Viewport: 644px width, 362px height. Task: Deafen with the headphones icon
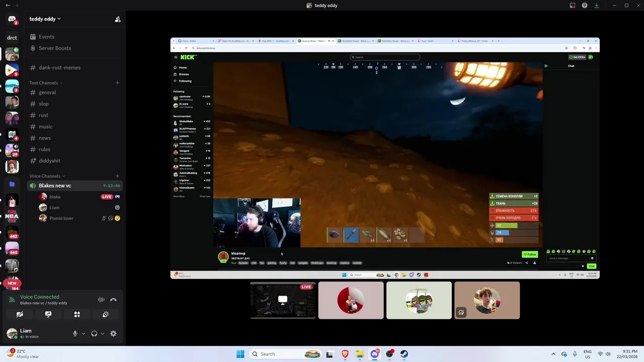tap(94, 333)
